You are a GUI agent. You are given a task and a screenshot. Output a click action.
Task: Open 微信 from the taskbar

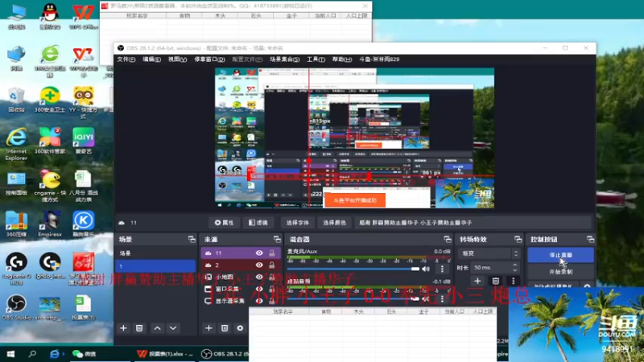point(85,354)
